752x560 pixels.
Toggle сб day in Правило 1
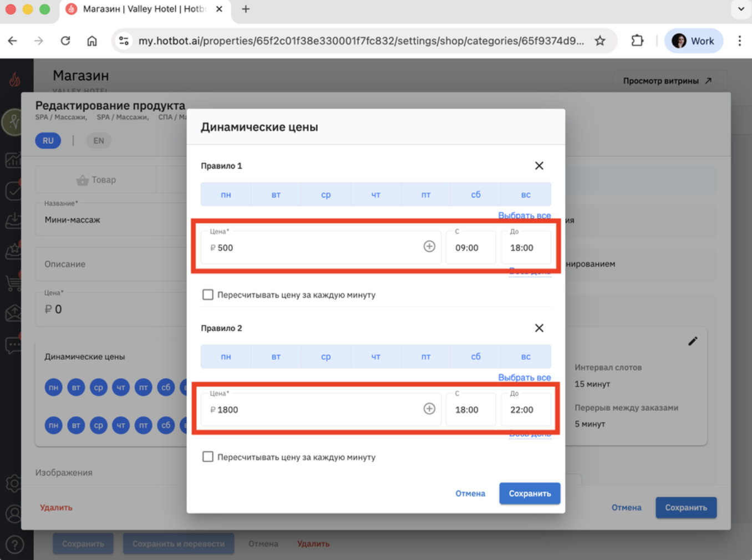pos(476,195)
